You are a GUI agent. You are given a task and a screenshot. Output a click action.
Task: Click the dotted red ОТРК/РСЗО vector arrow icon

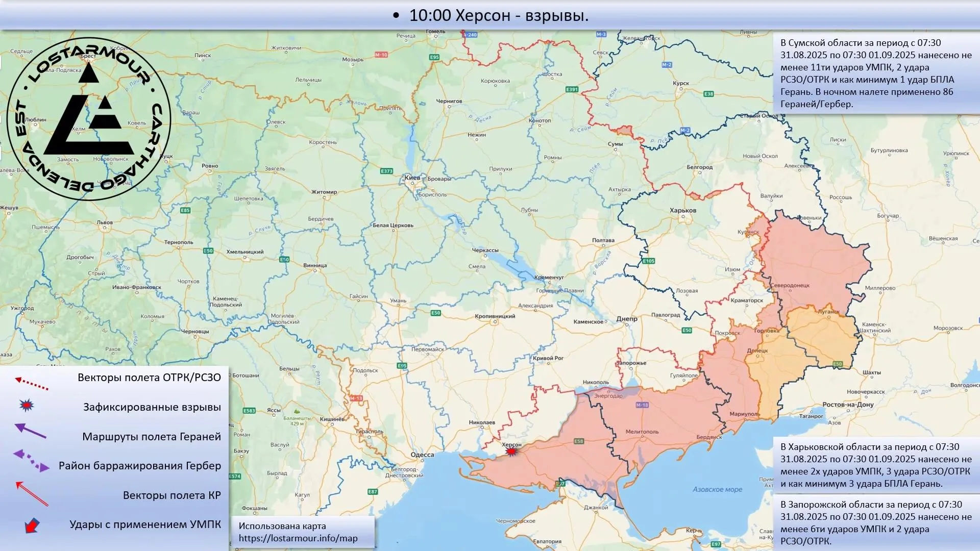32,384
